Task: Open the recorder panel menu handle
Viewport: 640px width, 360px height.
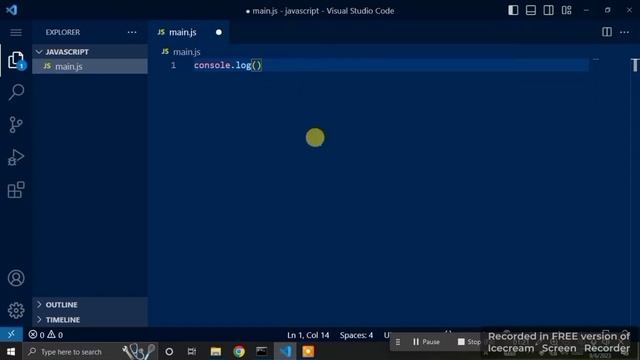Action: pyautogui.click(x=398, y=342)
